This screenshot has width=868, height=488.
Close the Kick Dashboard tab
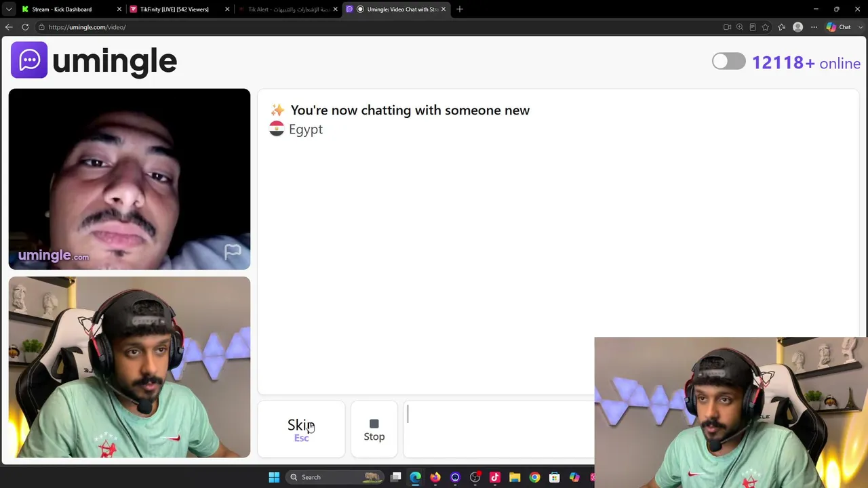(x=119, y=9)
